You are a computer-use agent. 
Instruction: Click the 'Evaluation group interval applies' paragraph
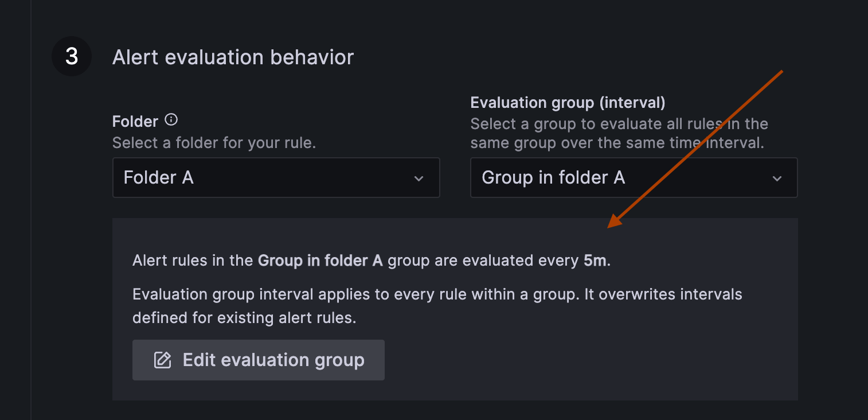[x=437, y=306]
